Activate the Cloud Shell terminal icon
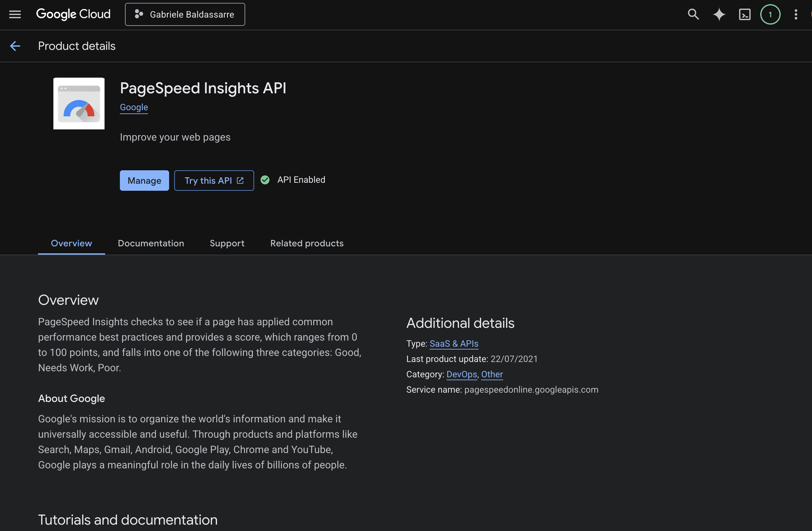This screenshot has height=531, width=812. point(745,14)
